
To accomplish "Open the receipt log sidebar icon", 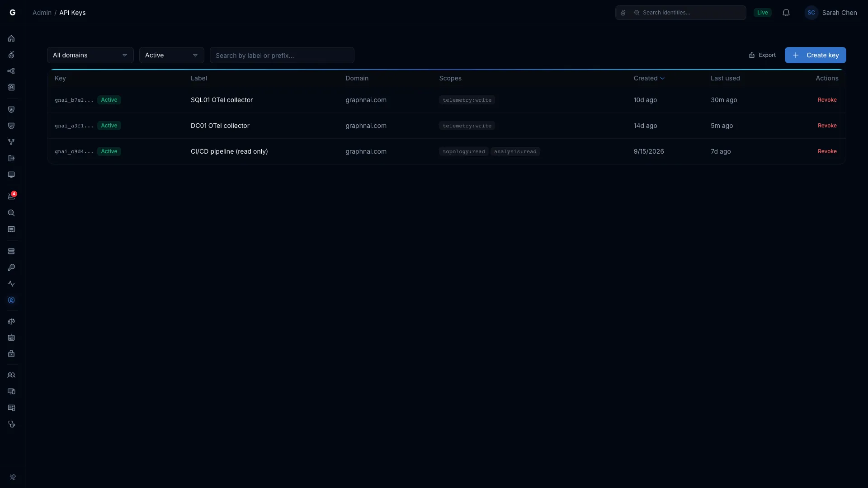I will [x=11, y=229].
